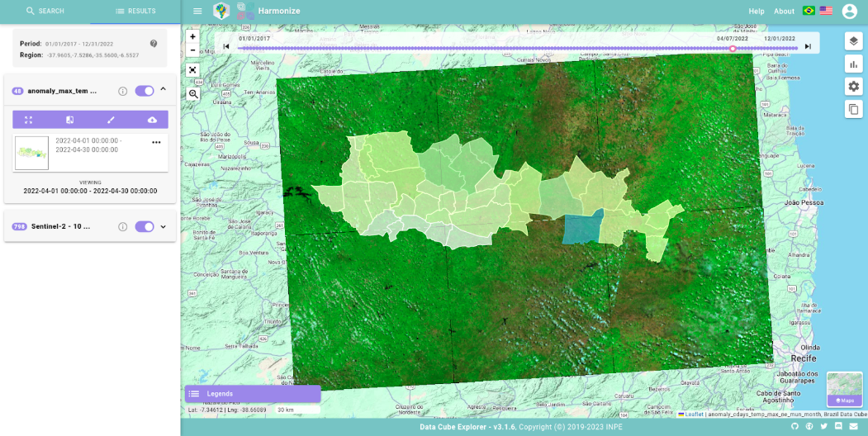Click the download cloud icon for the anomaly layer
The width and height of the screenshot is (868, 436).
pos(152,120)
